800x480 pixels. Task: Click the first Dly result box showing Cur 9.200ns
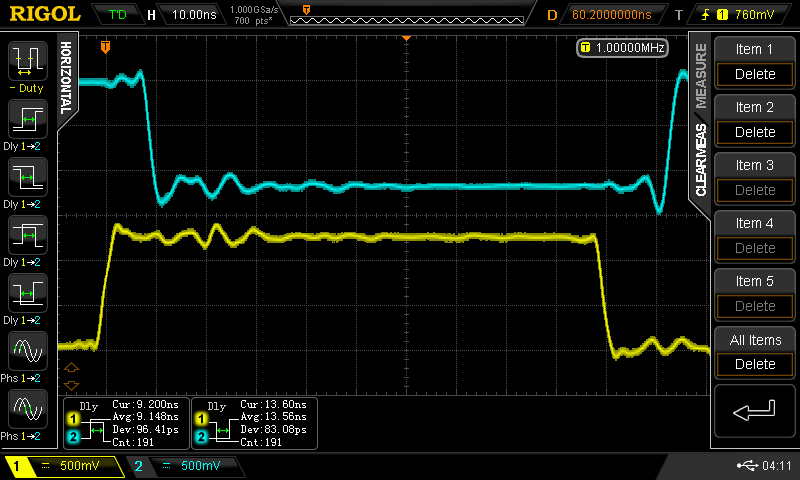pyautogui.click(x=126, y=423)
